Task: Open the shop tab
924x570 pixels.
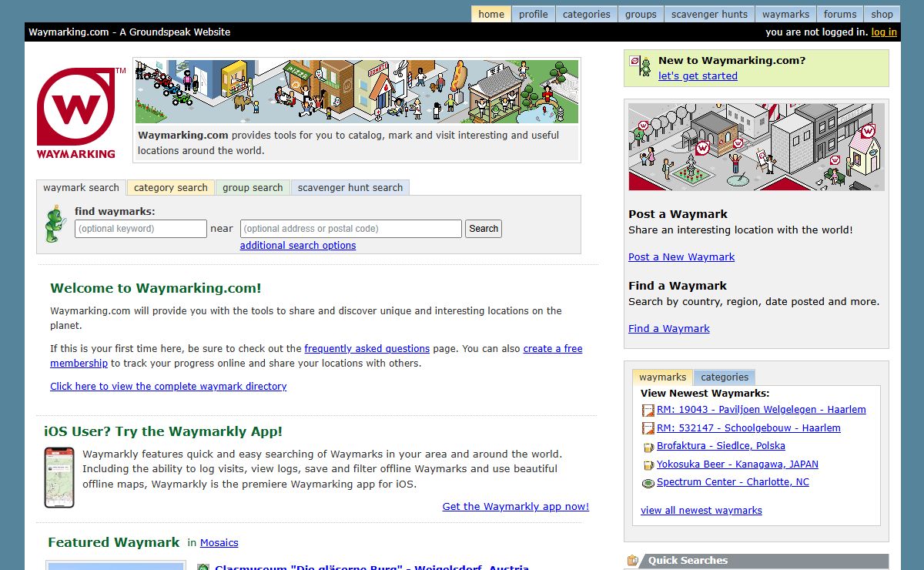Action: click(x=882, y=14)
